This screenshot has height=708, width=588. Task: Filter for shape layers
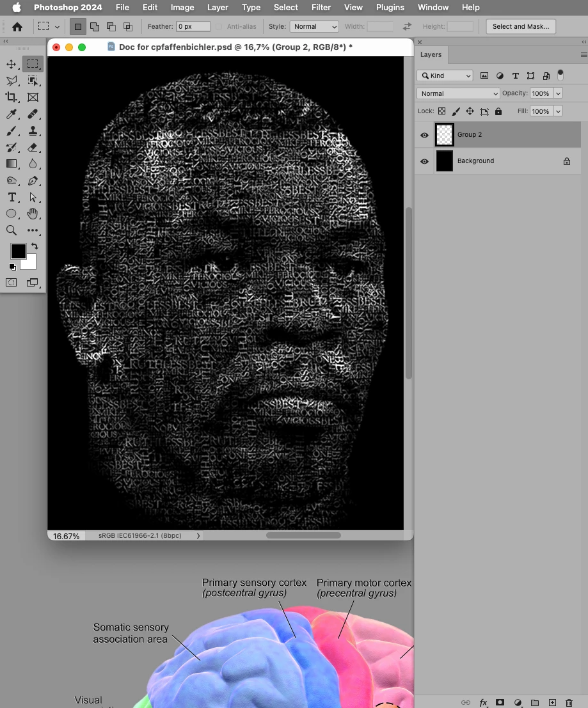pos(530,75)
